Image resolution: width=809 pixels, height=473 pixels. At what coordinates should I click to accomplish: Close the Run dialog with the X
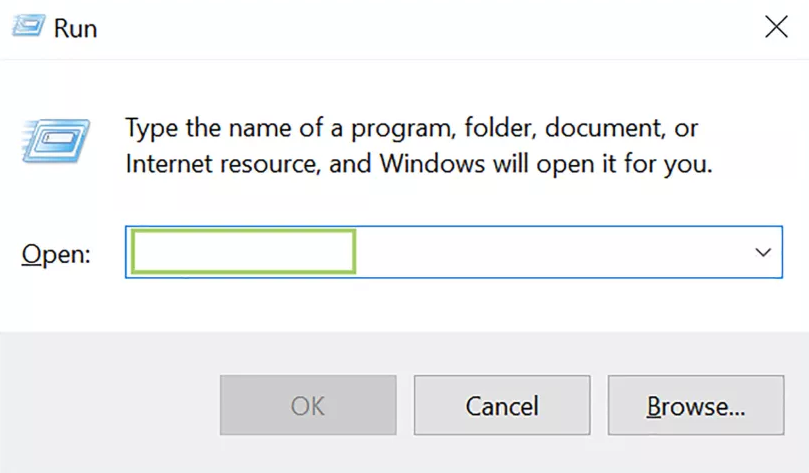(x=776, y=27)
